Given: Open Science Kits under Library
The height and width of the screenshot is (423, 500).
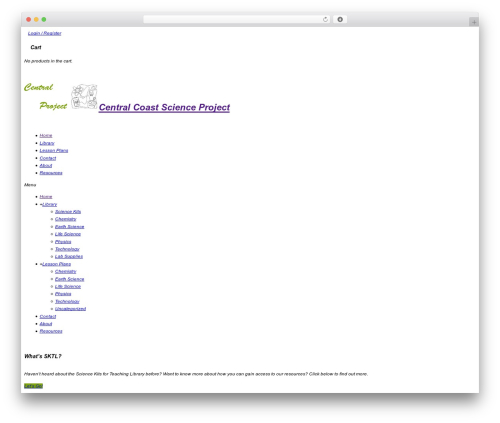Looking at the screenshot, I should pyautogui.click(x=68, y=212).
